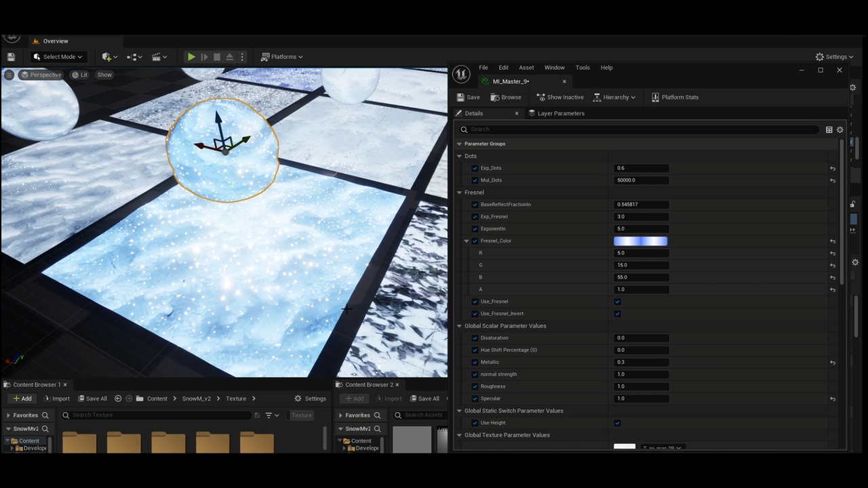The height and width of the screenshot is (488, 868).
Task: Open the File menu in material editor
Action: pyautogui.click(x=484, y=68)
